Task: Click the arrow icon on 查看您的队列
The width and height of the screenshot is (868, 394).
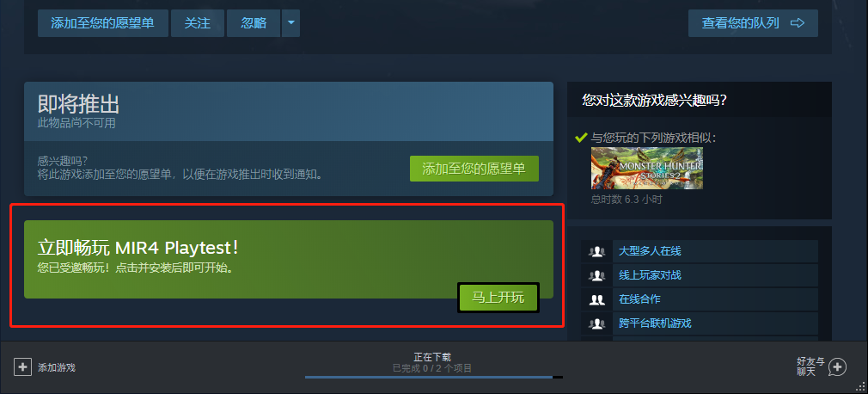Action: click(x=798, y=23)
